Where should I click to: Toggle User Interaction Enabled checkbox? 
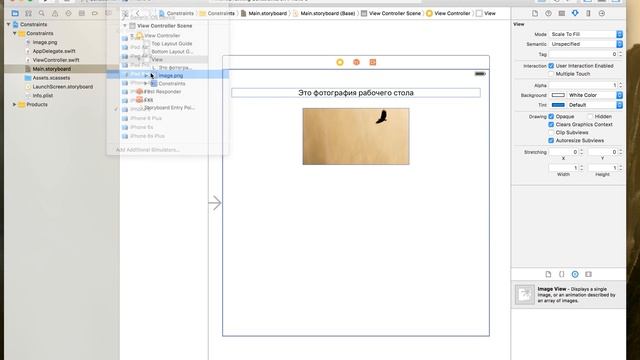[x=551, y=66]
